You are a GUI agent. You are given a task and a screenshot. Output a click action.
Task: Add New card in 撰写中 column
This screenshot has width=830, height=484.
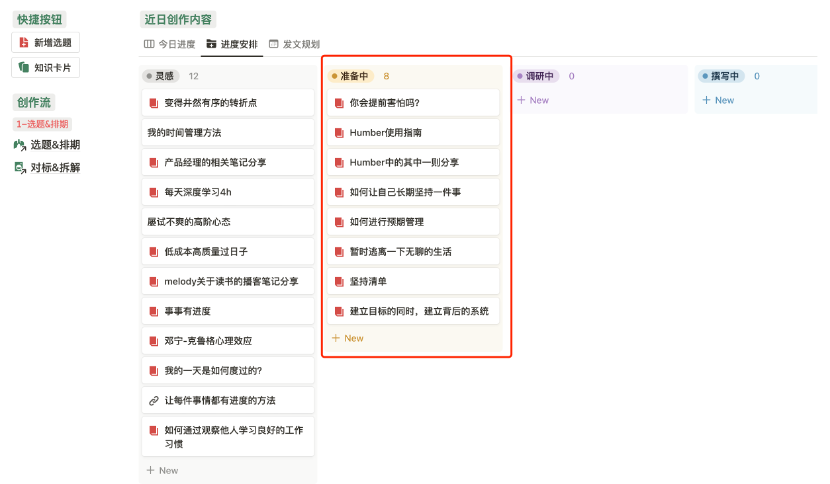[x=718, y=100]
